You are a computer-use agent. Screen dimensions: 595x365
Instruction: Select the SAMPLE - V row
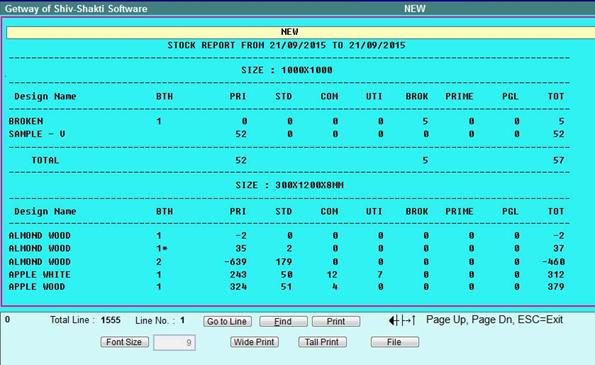(287, 134)
